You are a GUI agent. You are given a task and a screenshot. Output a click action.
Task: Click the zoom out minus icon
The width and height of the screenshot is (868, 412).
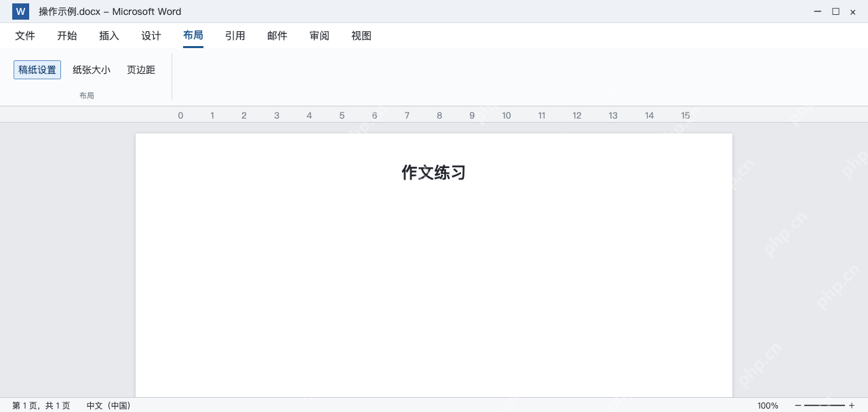pyautogui.click(x=798, y=405)
